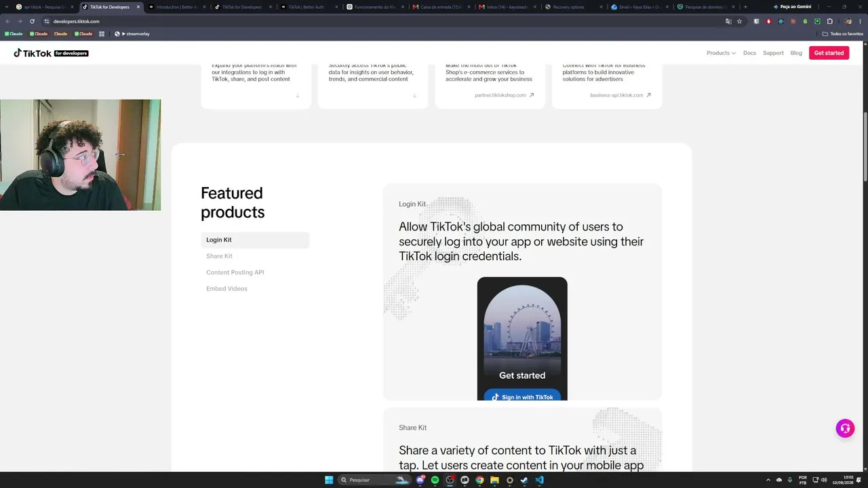
Task: Go back with the browser back arrow
Action: pos(7,21)
